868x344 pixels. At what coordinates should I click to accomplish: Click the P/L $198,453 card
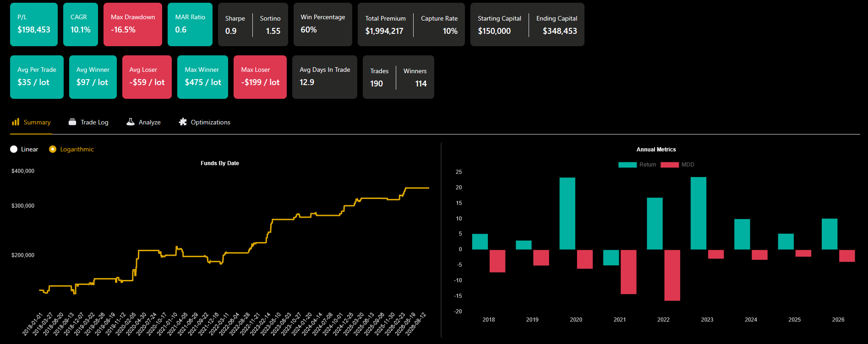pyautogui.click(x=34, y=24)
